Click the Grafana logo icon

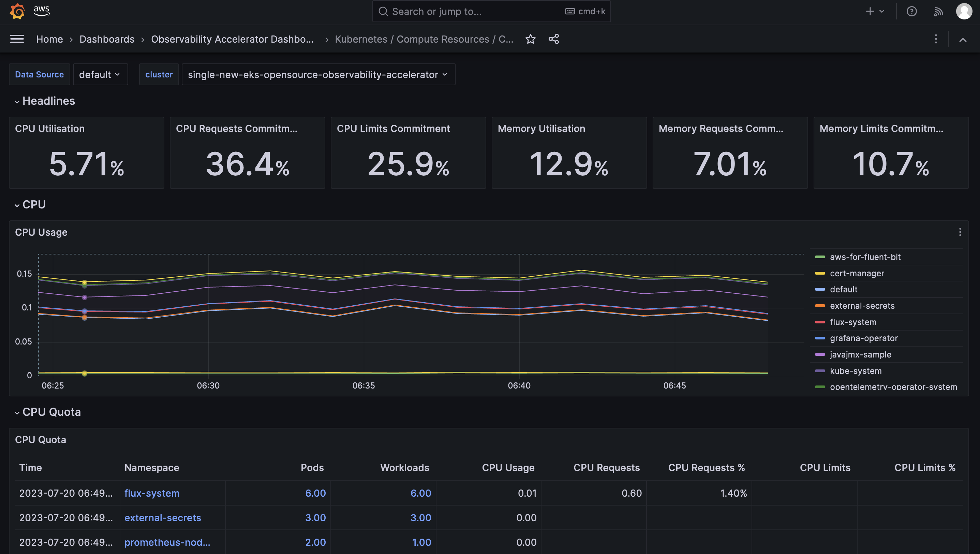17,11
